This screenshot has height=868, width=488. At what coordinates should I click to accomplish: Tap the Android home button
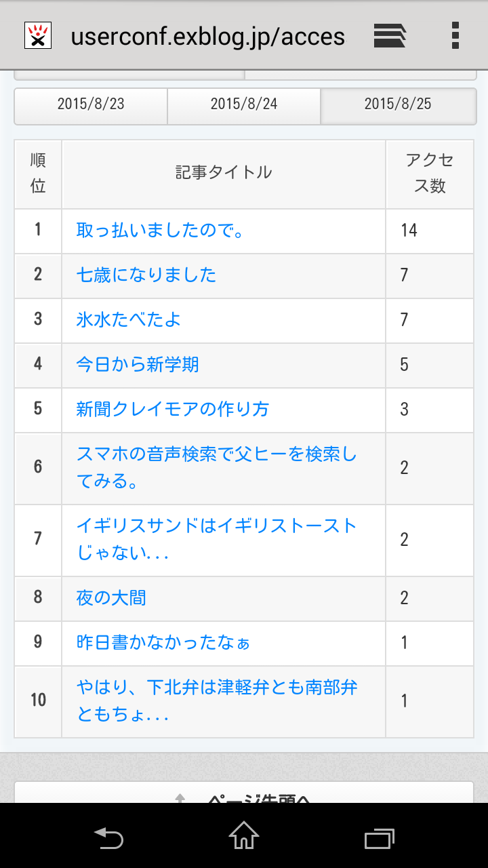[x=244, y=835]
